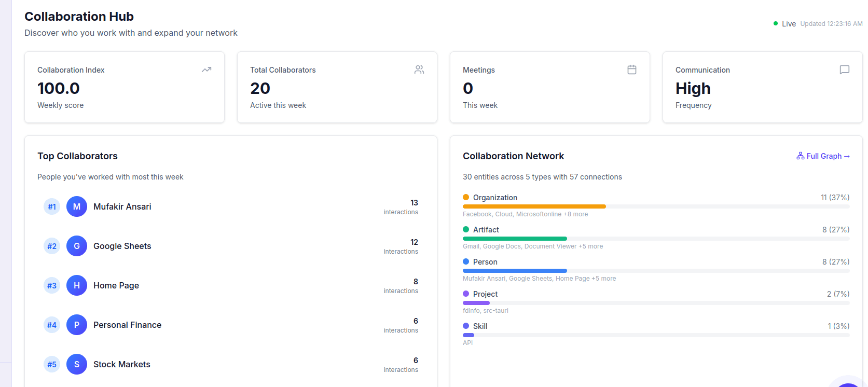
Task: Click 'Gmail, Google Docs, Document Viewer +5 more'
Action: coord(533,246)
